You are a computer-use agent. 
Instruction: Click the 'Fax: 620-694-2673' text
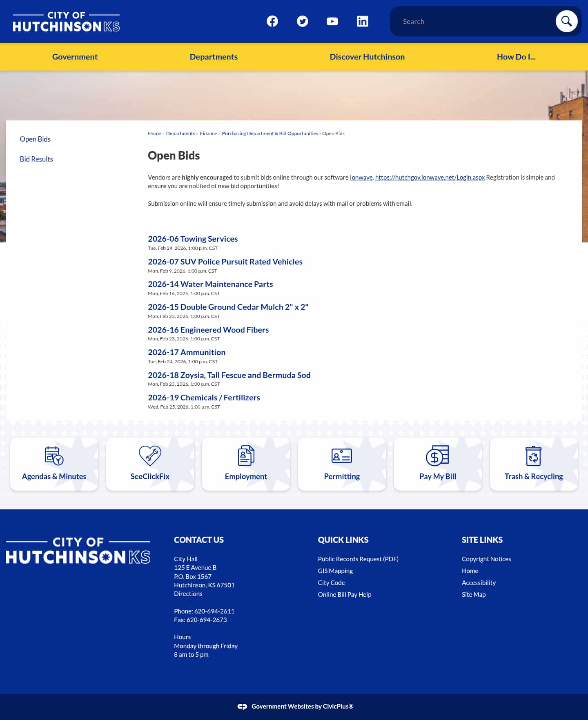tap(200, 620)
